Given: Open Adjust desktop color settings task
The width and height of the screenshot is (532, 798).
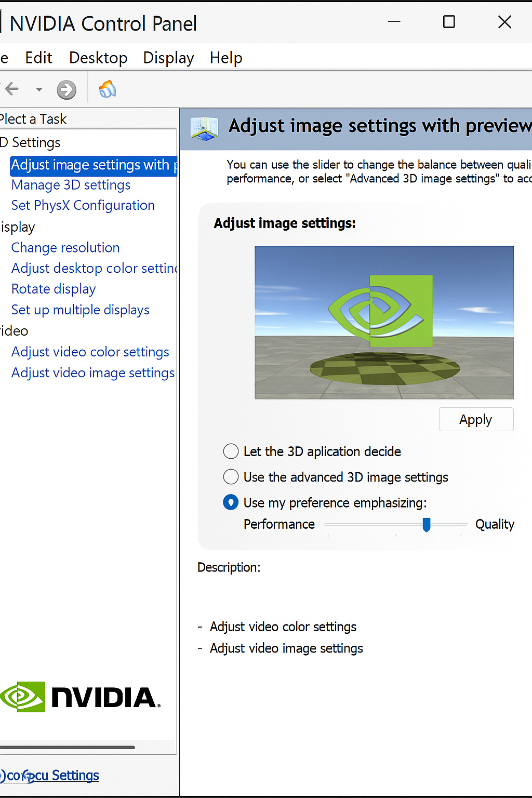Looking at the screenshot, I should [94, 269].
